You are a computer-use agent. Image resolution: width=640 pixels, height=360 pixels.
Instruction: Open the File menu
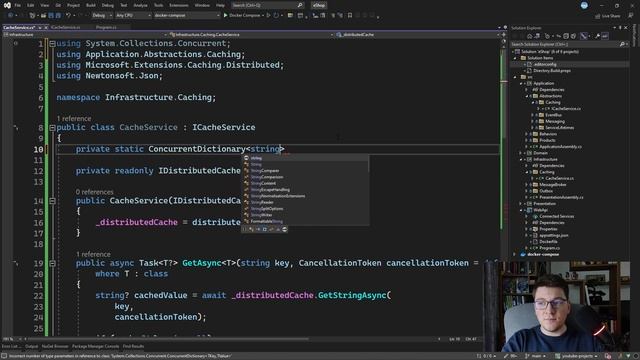tap(17, 5)
